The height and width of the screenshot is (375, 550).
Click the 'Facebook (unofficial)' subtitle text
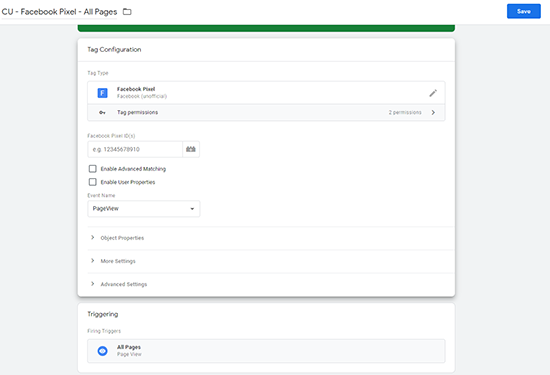142,96
